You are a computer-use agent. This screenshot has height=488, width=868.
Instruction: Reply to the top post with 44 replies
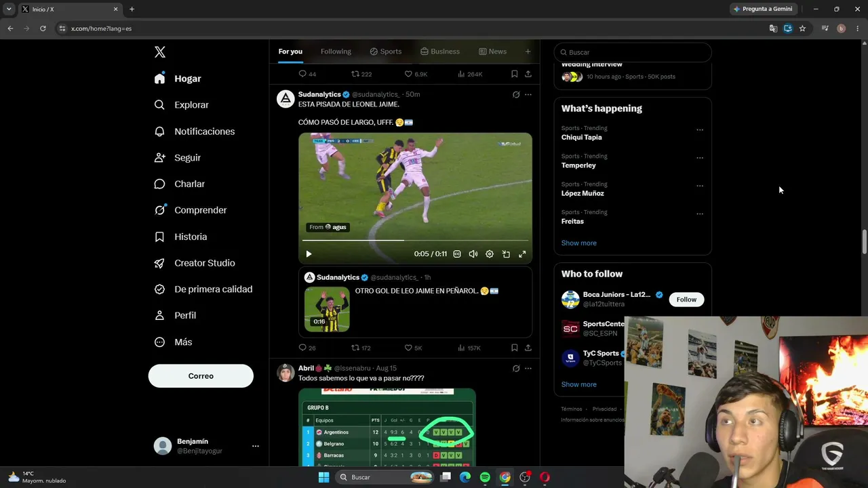(307, 74)
